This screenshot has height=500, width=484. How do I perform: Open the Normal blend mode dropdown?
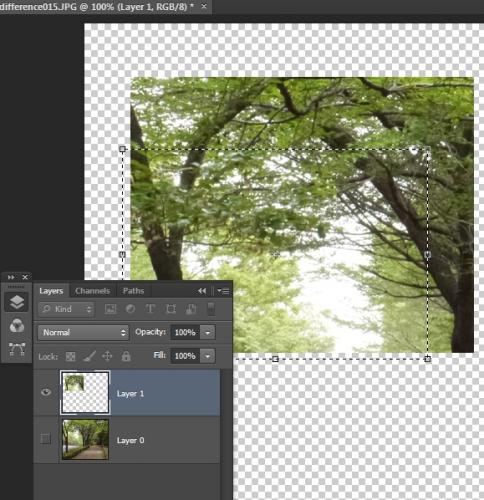click(x=83, y=332)
